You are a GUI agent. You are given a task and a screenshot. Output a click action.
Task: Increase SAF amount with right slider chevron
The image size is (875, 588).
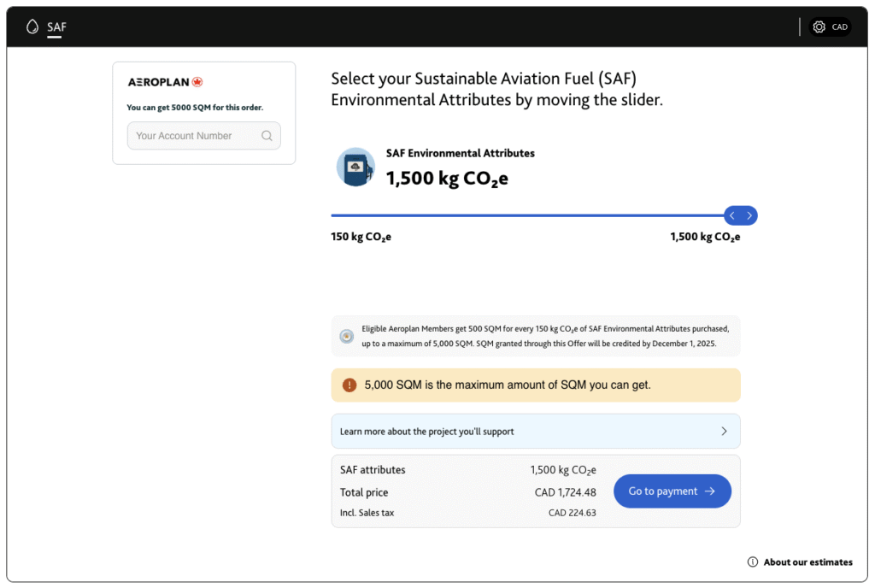[x=748, y=215]
